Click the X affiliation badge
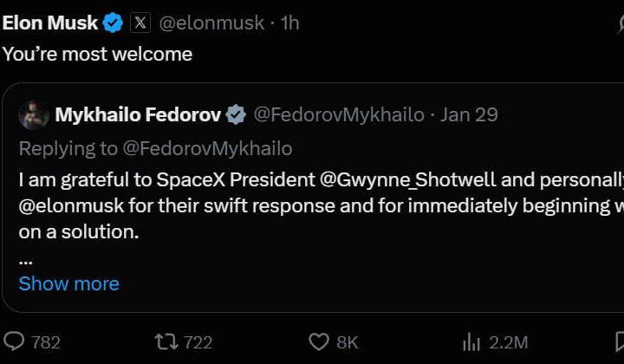The height and width of the screenshot is (364, 624). [x=140, y=23]
